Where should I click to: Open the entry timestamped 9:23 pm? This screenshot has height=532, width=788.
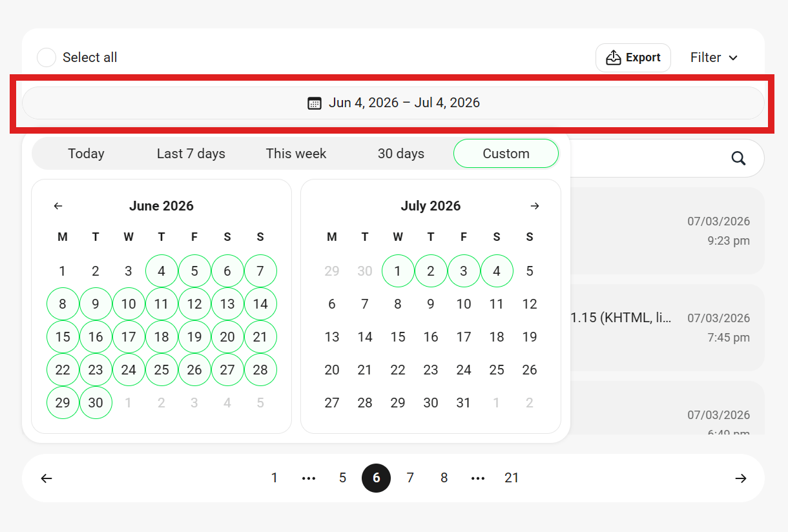[667, 231]
